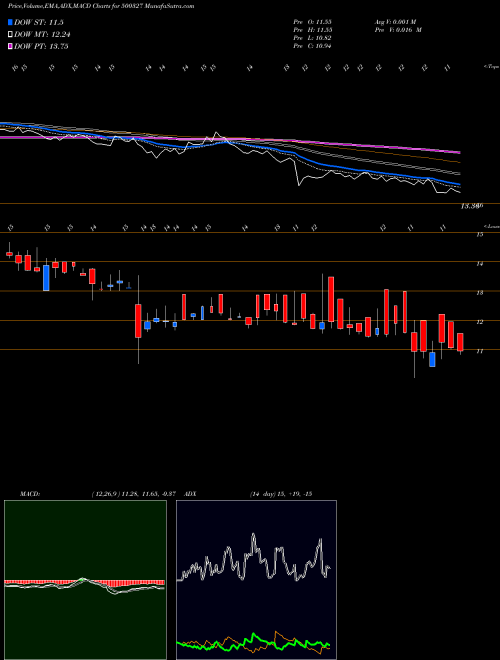Click the MACD panel heading label
Image resolution: width=500 pixels, height=660 pixels.
tap(29, 494)
